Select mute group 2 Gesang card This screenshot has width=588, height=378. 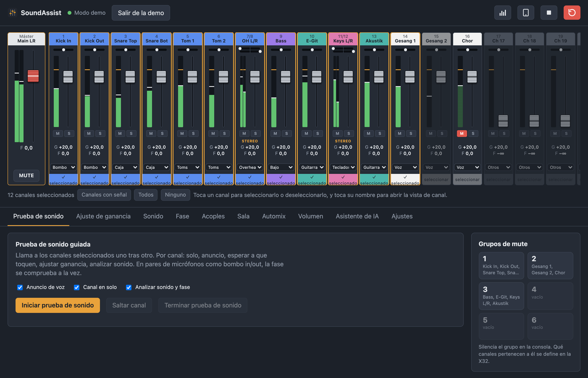click(550, 266)
